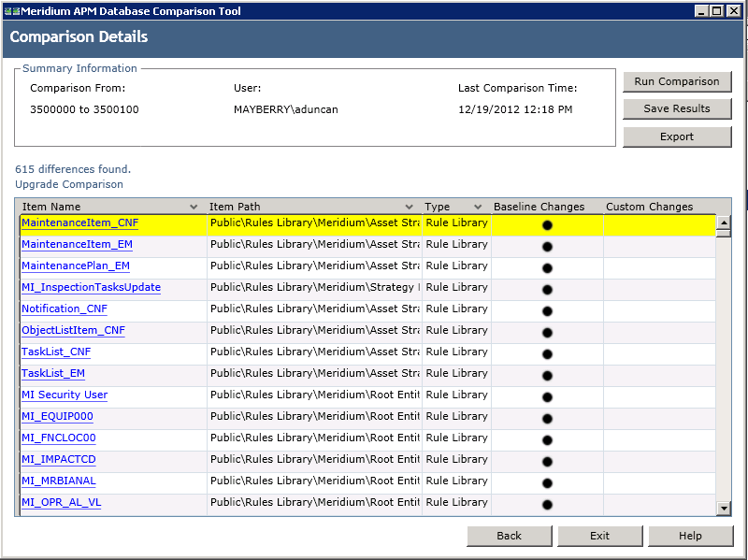Click the Baseline Changes dot for MI_OPR_AL_VL
The image size is (748, 560).
pyautogui.click(x=547, y=504)
